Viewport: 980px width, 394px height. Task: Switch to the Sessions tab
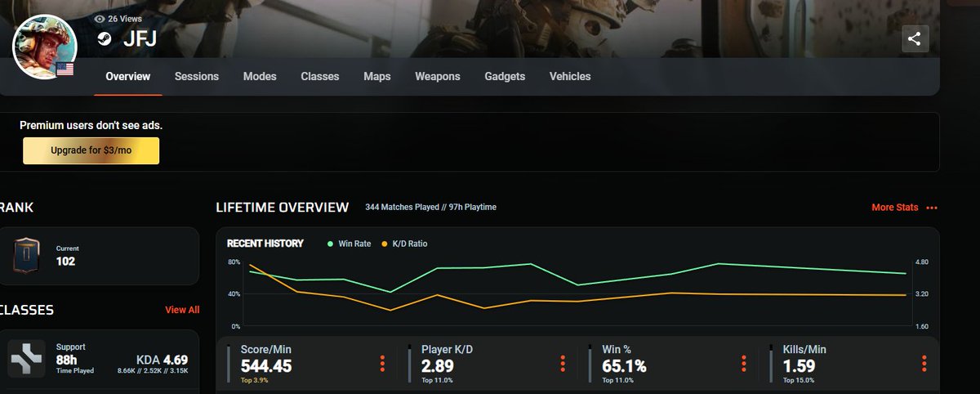(x=197, y=76)
